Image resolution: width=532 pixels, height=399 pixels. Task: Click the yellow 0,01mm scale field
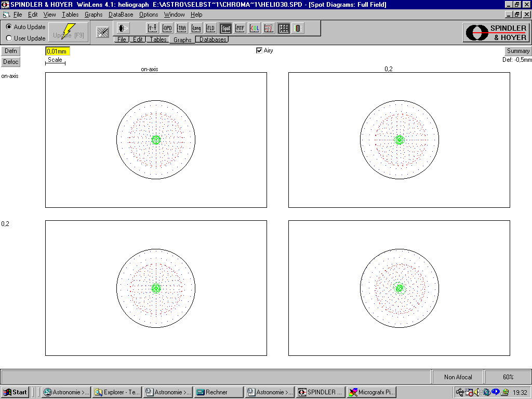coord(57,51)
